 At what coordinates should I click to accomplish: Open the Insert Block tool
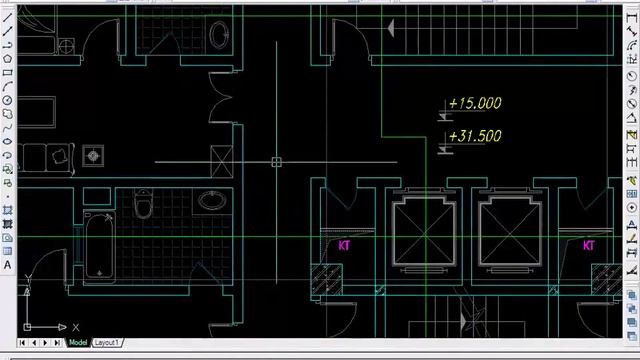coord(7,169)
